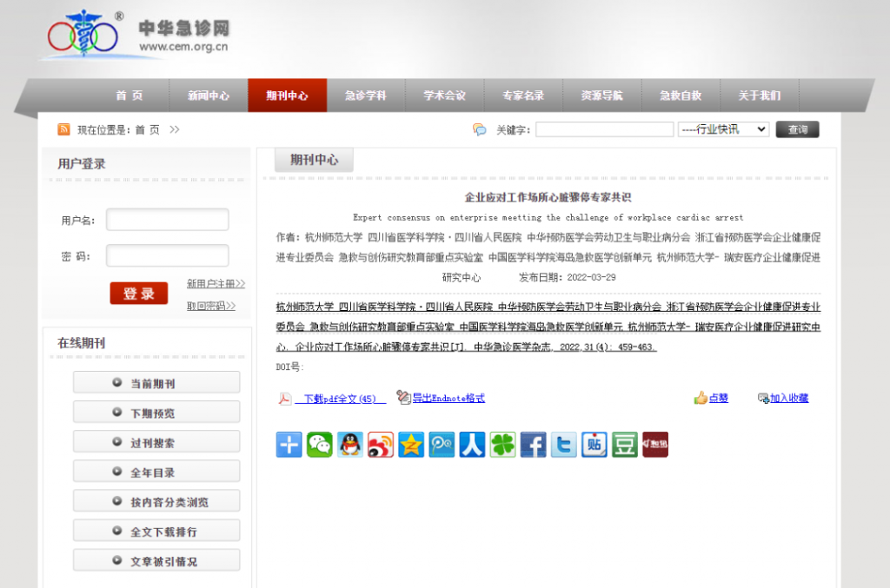
Task: Go to 急诊学科 in navigation bar
Action: point(365,96)
